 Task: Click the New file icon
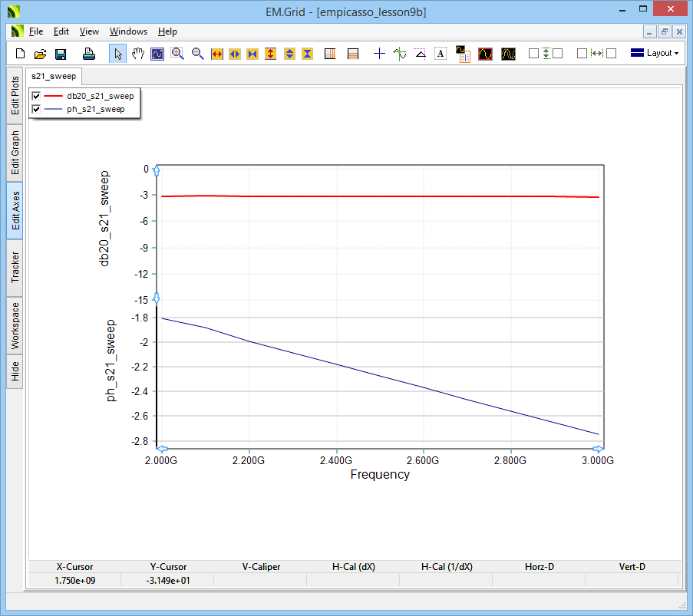coord(20,54)
